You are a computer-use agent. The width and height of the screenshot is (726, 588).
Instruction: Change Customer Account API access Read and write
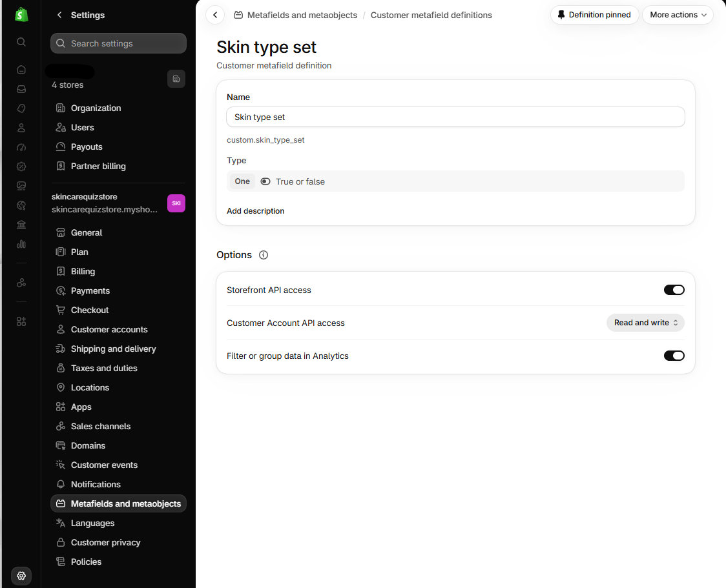pos(645,323)
